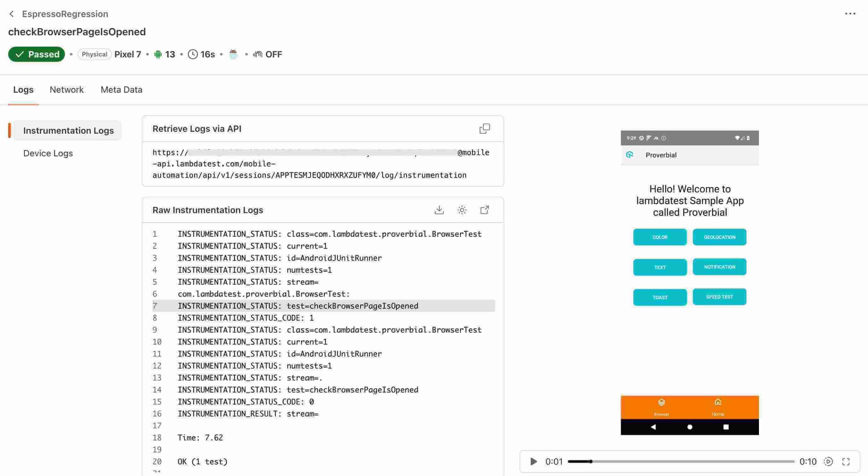This screenshot has width=868, height=476.
Task: Open the playback speed control icon
Action: click(x=828, y=461)
